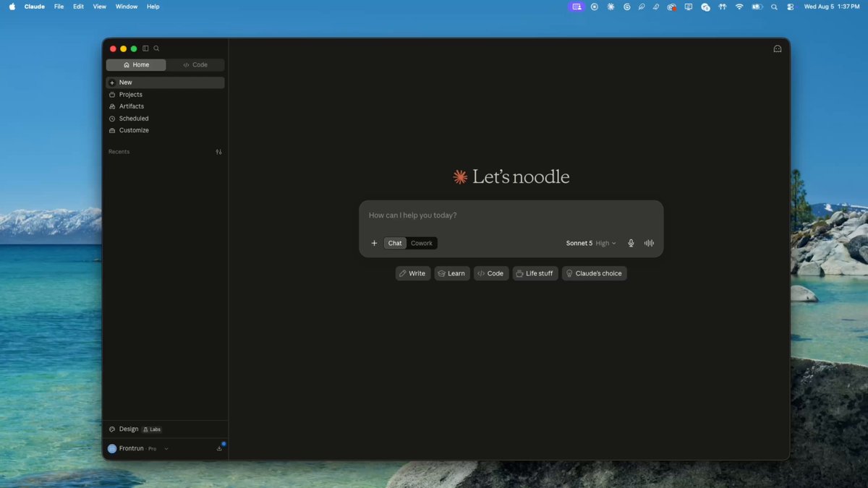Toggle incognito ghost icon at top right
868x488 pixels.
[778, 49]
